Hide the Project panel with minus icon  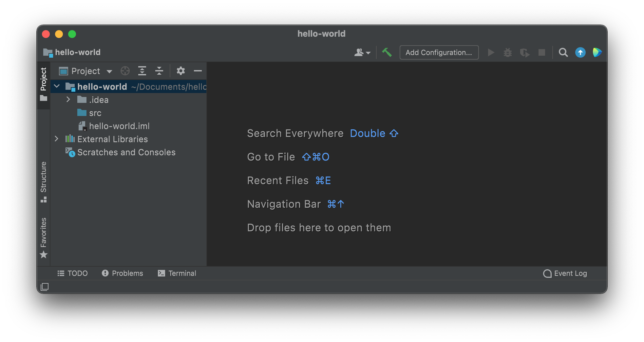click(x=198, y=71)
